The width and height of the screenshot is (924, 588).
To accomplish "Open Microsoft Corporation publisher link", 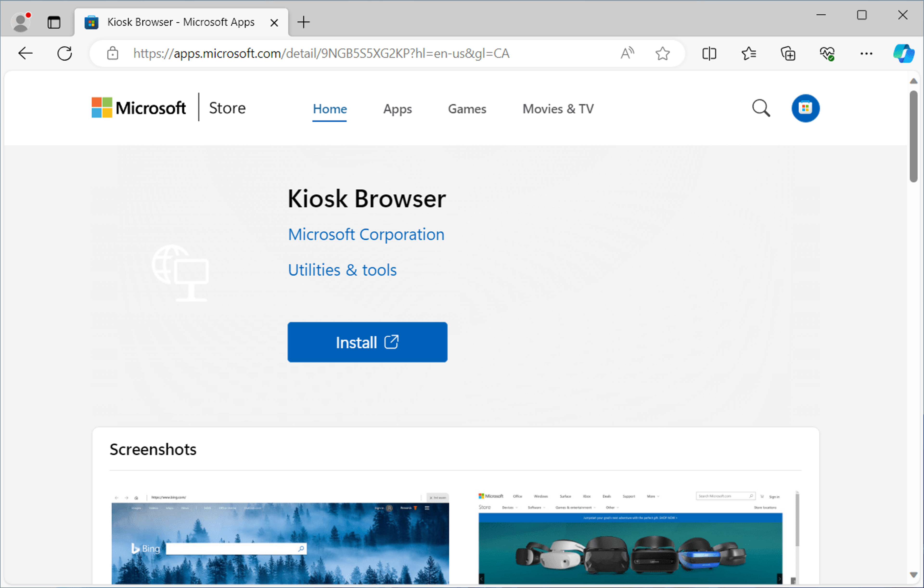I will click(x=366, y=234).
